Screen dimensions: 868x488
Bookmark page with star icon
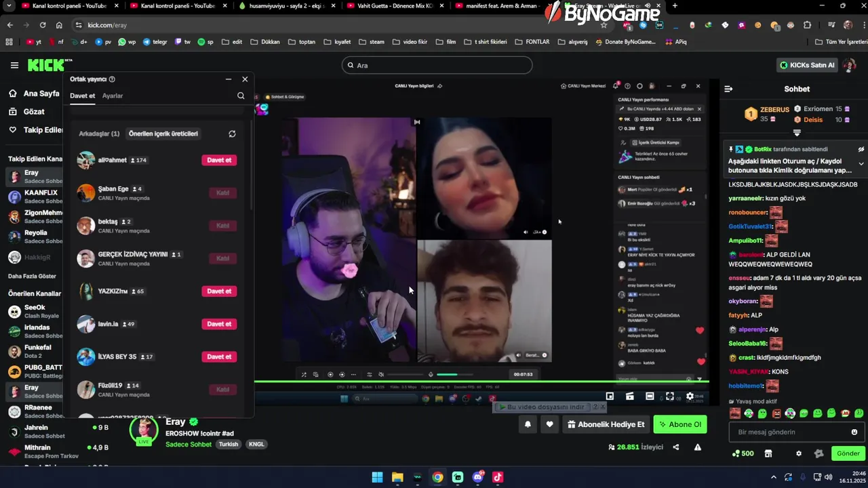pyautogui.click(x=604, y=25)
